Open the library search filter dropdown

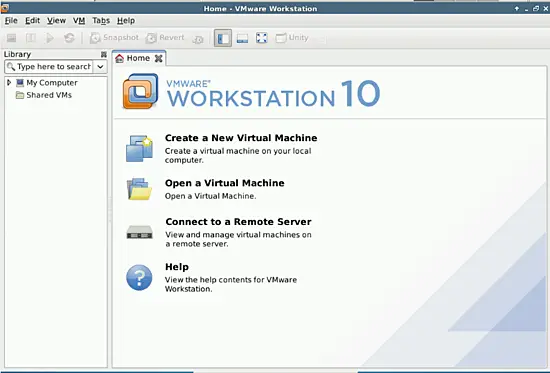100,66
